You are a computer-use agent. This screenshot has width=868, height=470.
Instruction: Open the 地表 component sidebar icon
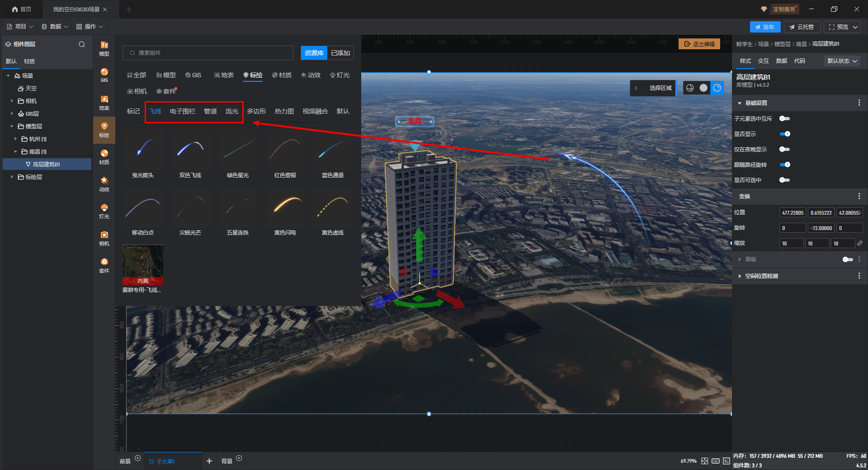tap(104, 103)
